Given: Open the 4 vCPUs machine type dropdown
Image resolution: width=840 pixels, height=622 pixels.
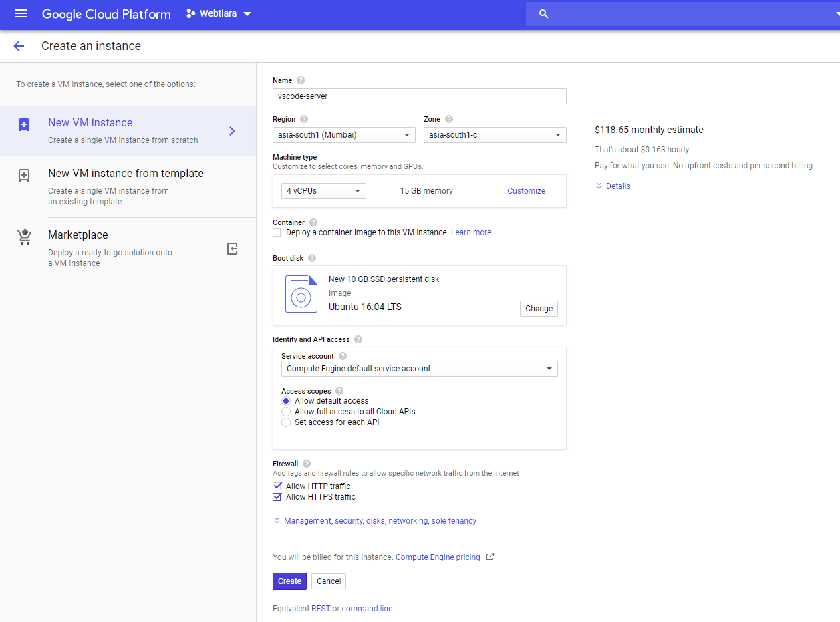Looking at the screenshot, I should click(323, 191).
